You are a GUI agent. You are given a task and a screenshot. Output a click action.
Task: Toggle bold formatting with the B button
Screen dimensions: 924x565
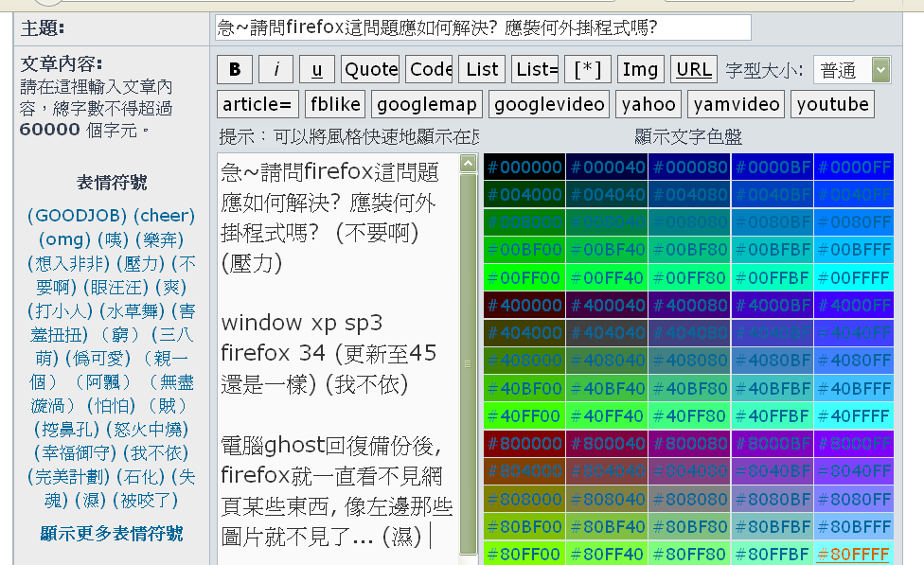235,69
